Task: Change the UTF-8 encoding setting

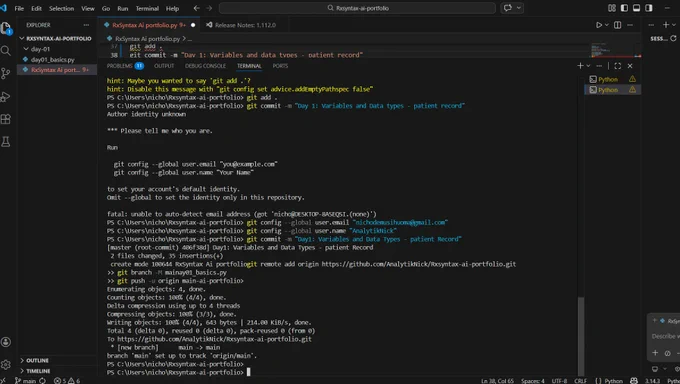Action: 559,381
